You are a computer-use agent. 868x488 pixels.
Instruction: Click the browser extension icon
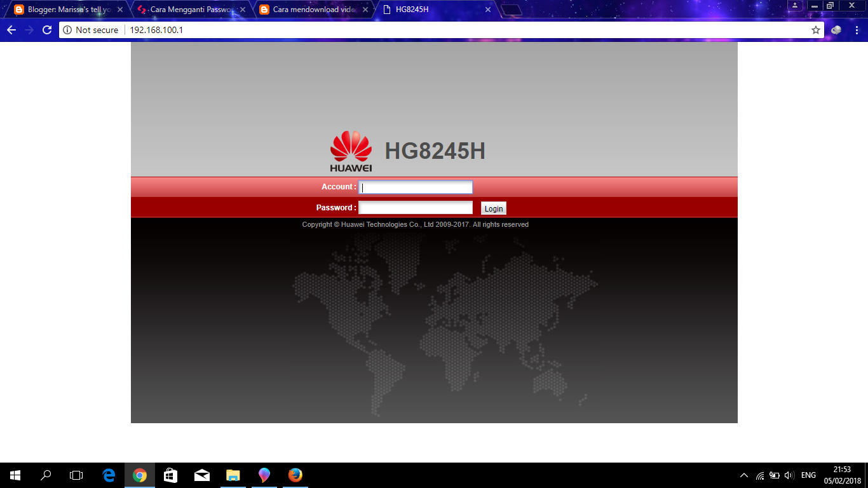[836, 30]
